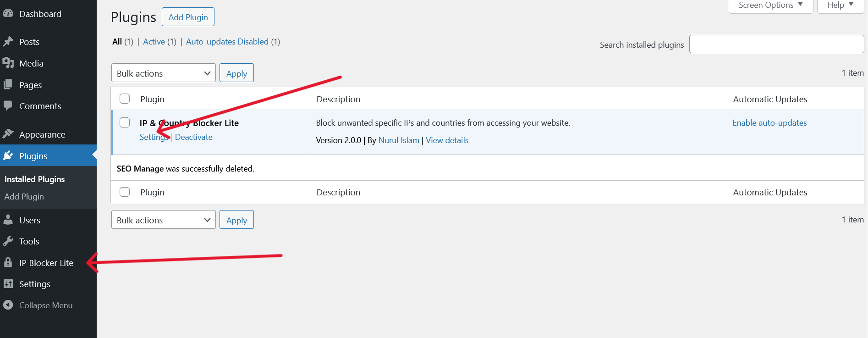This screenshot has width=868, height=338.
Task: Click the Comments speech bubble icon
Action: tap(8, 106)
